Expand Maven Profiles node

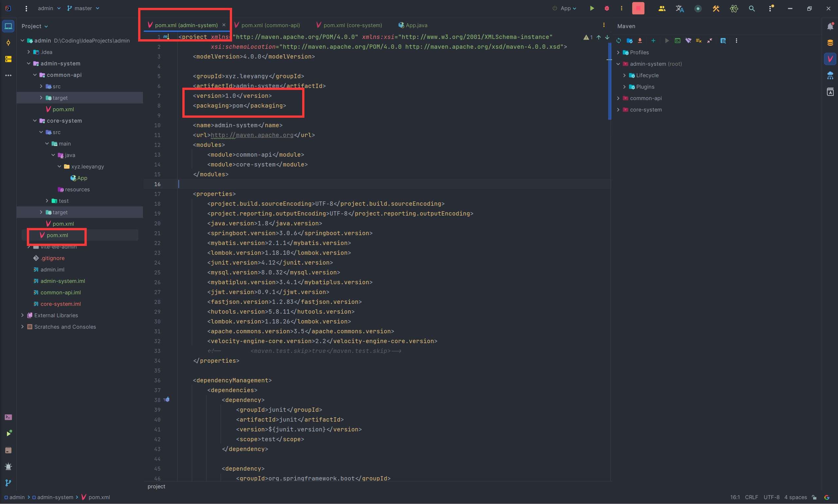[x=618, y=52]
